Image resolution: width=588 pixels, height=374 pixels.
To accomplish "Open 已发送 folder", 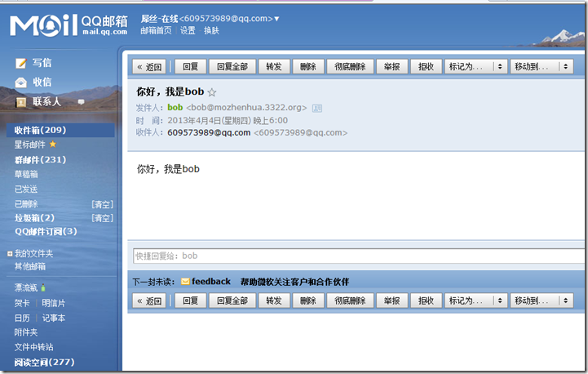I will [26, 189].
